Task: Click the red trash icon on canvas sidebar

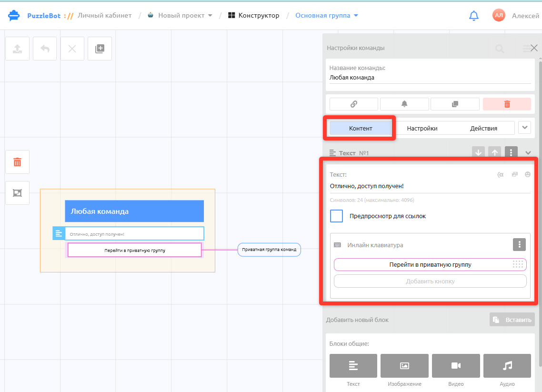Action: pos(17,162)
